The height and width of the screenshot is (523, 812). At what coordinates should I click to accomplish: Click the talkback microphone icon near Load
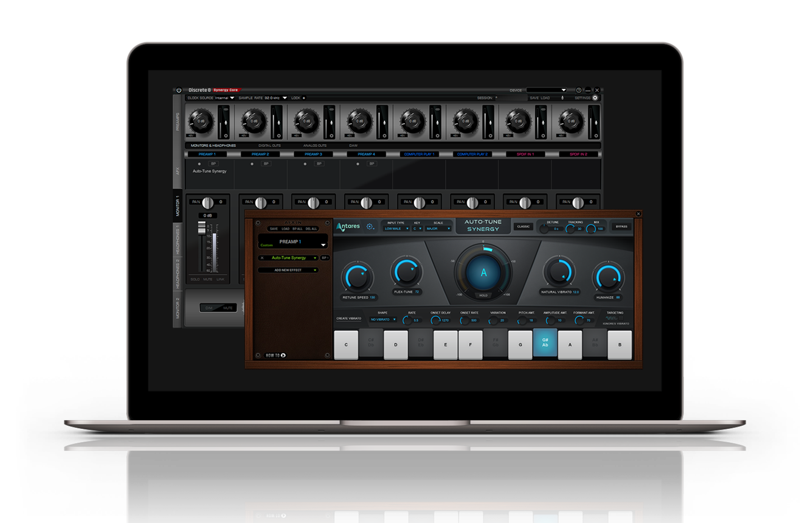[x=562, y=98]
